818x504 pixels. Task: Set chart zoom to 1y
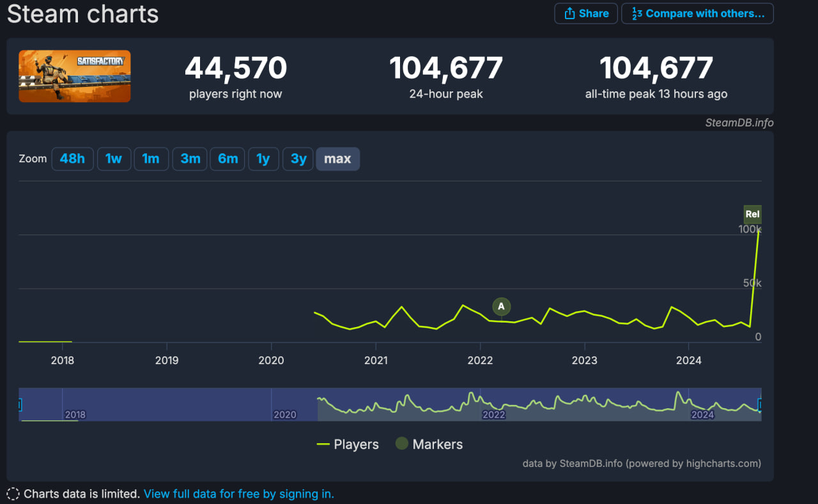263,159
